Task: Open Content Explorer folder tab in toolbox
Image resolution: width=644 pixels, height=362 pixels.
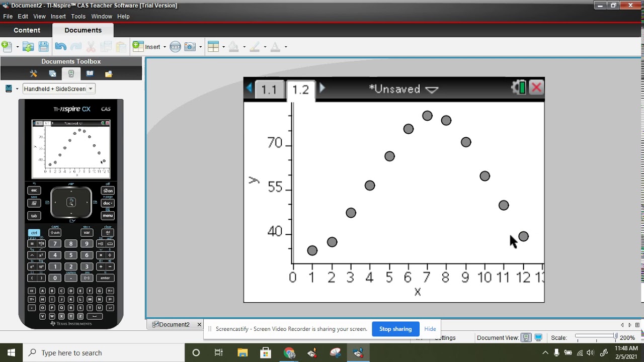Action: (x=108, y=74)
